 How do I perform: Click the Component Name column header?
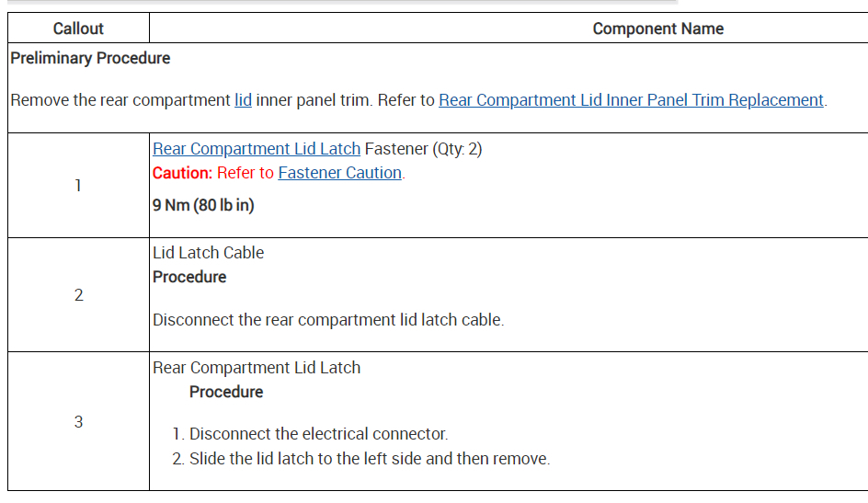point(657,29)
